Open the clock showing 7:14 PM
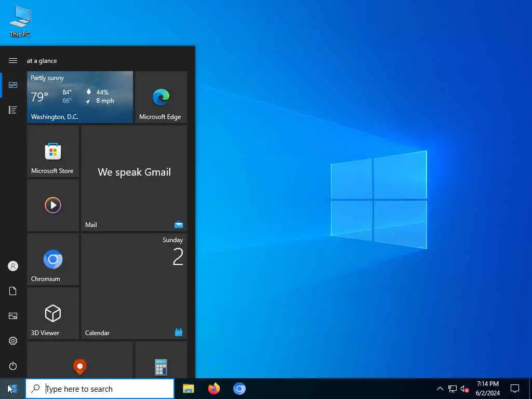This screenshot has height=399, width=532. [x=487, y=389]
